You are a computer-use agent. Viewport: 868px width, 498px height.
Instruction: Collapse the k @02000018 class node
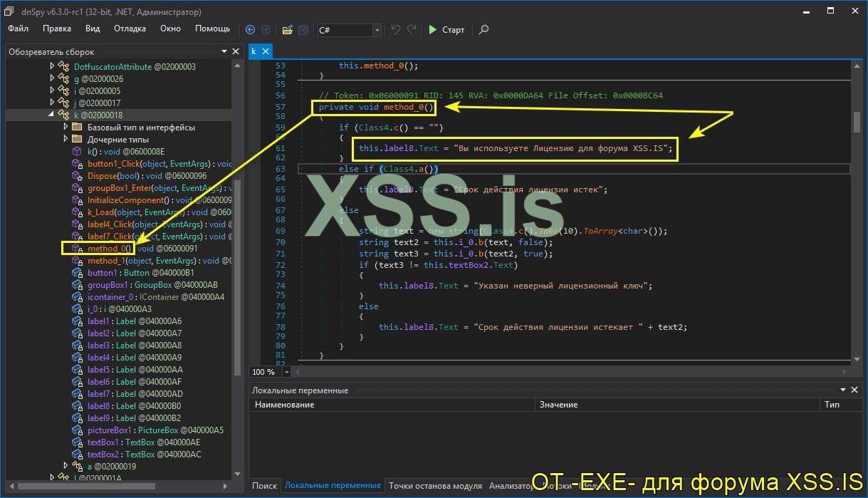51,115
